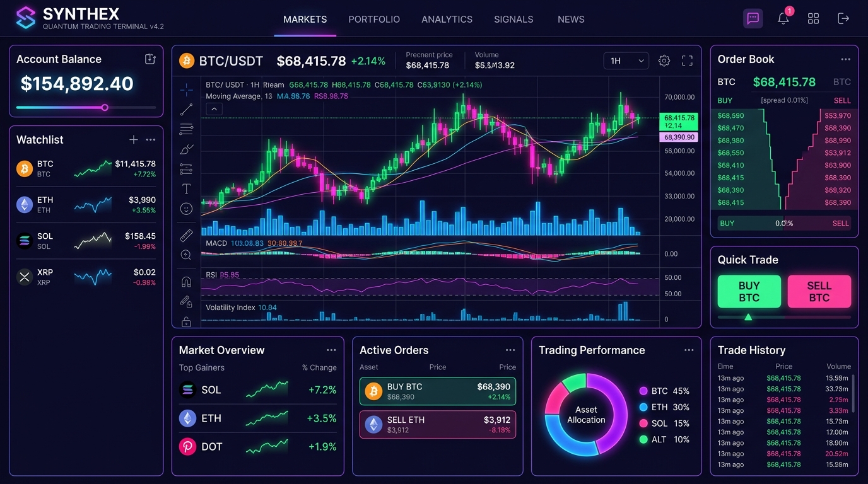Open Trading Performance options menu
868x484 pixels.
tap(689, 350)
